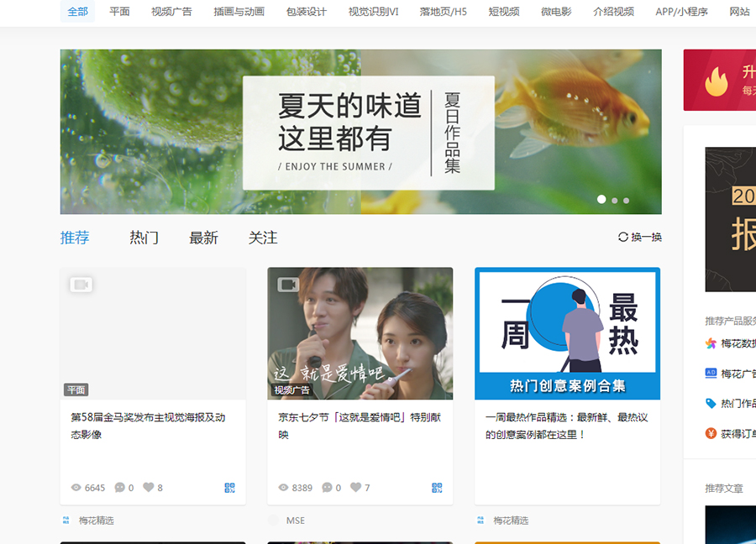Image resolution: width=756 pixels, height=544 pixels.
Task: Click the MSE author avatar
Action: coord(275,520)
